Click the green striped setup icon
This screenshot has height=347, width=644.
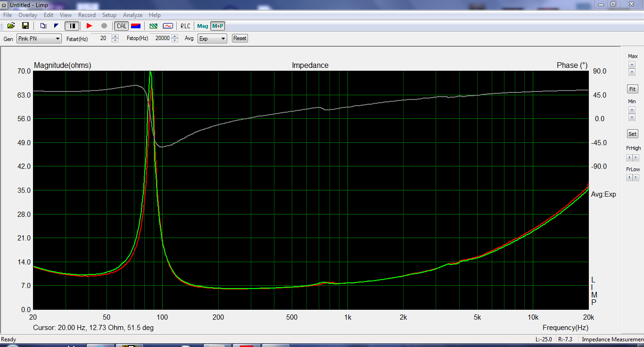(153, 26)
